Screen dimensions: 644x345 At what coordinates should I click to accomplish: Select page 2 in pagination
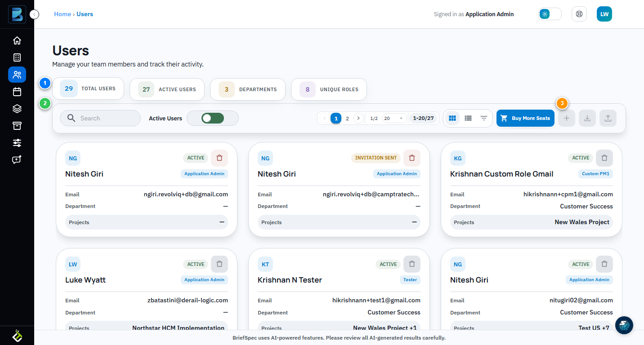[347, 118]
